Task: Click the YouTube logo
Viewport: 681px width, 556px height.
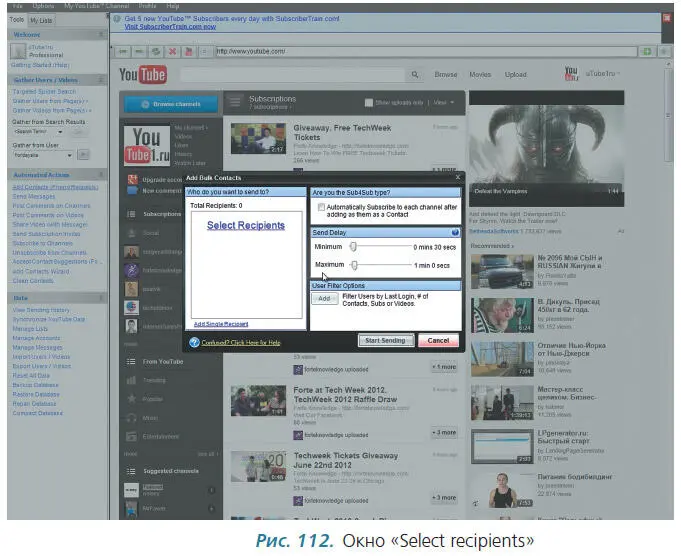Action: pos(143,75)
